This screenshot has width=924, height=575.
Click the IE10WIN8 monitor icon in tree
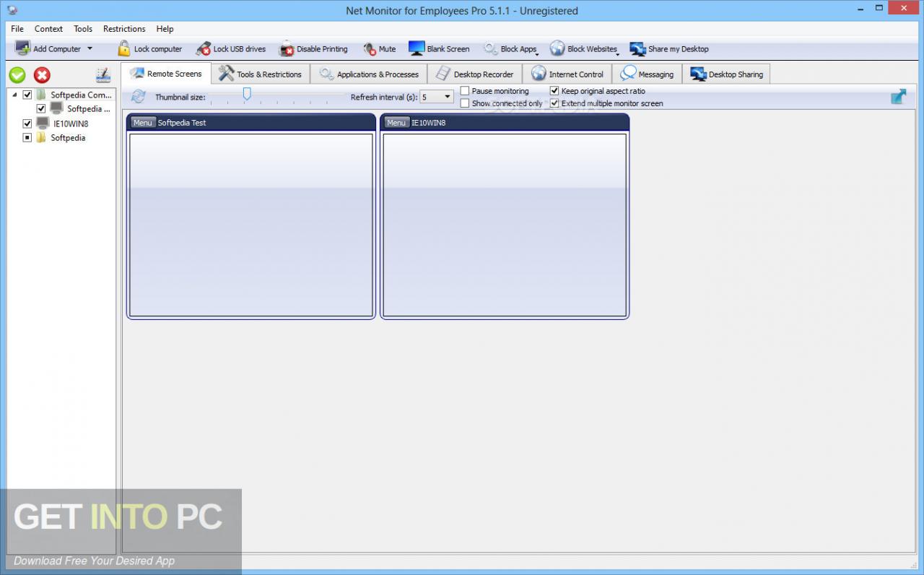pos(43,124)
